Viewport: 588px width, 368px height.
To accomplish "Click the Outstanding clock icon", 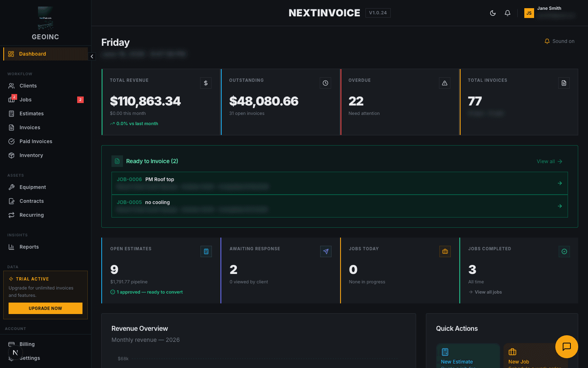I will point(325,83).
